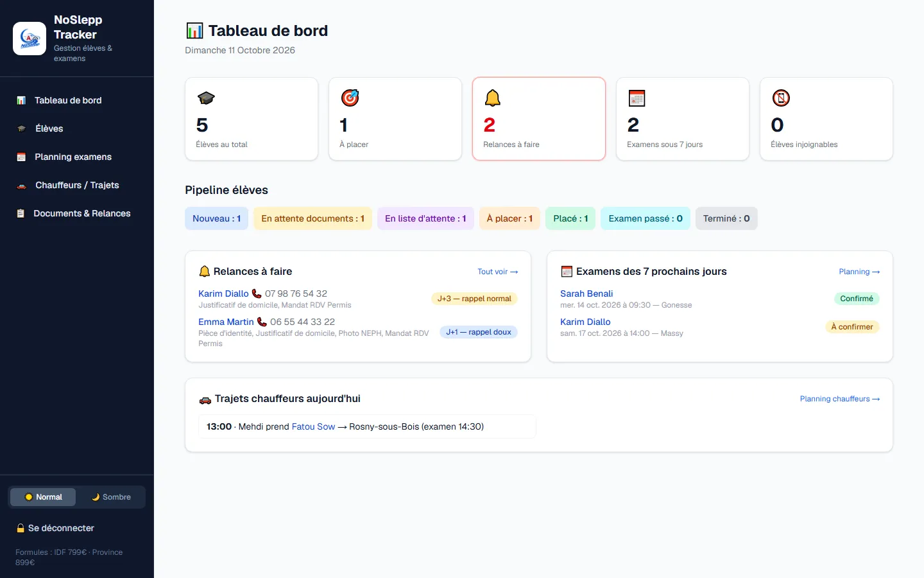The width and height of the screenshot is (924, 578).
Task: Click the NoSlepp Tracker logo icon
Action: coord(30,39)
